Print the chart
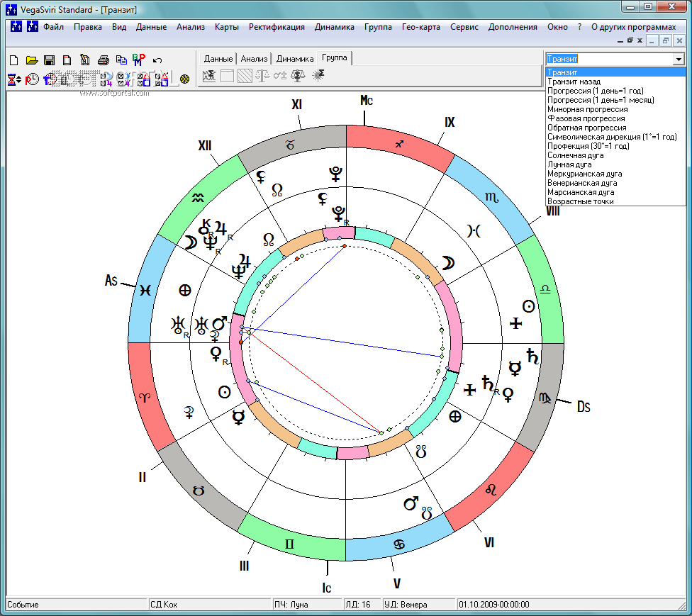The width and height of the screenshot is (692, 616). [104, 60]
